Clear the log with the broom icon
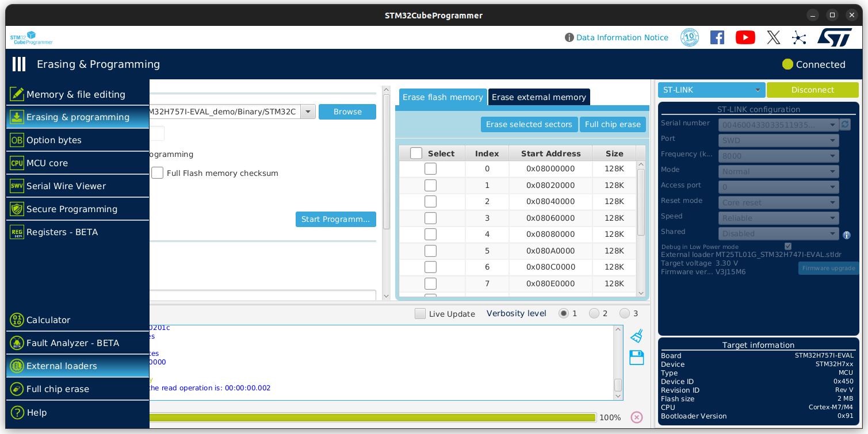 point(636,336)
